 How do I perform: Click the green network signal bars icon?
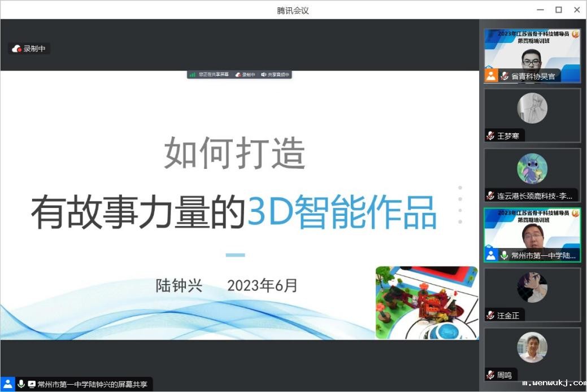[193, 75]
